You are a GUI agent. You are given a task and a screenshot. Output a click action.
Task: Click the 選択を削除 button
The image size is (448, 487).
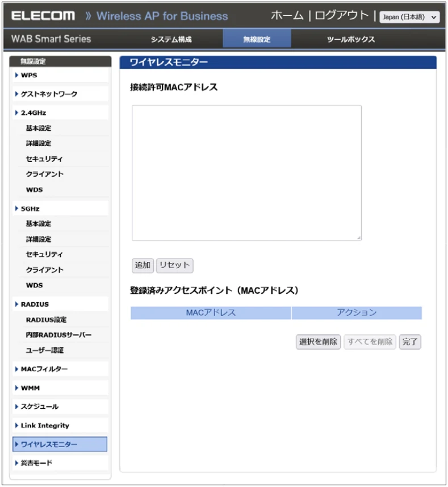[319, 342]
